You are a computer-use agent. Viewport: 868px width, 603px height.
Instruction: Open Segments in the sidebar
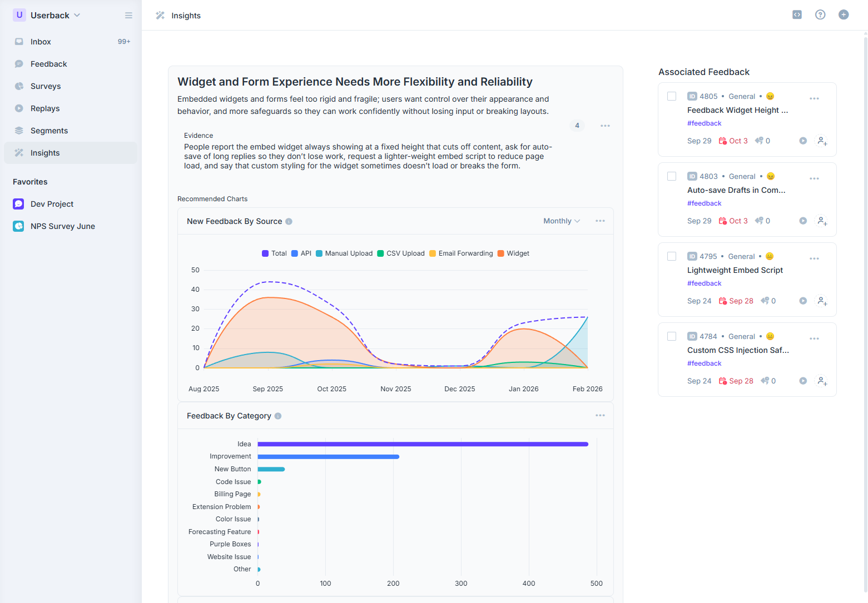(71, 131)
